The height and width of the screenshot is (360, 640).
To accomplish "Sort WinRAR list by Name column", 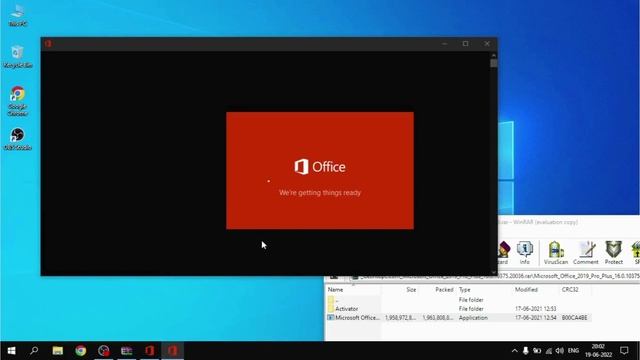I will (x=353, y=290).
